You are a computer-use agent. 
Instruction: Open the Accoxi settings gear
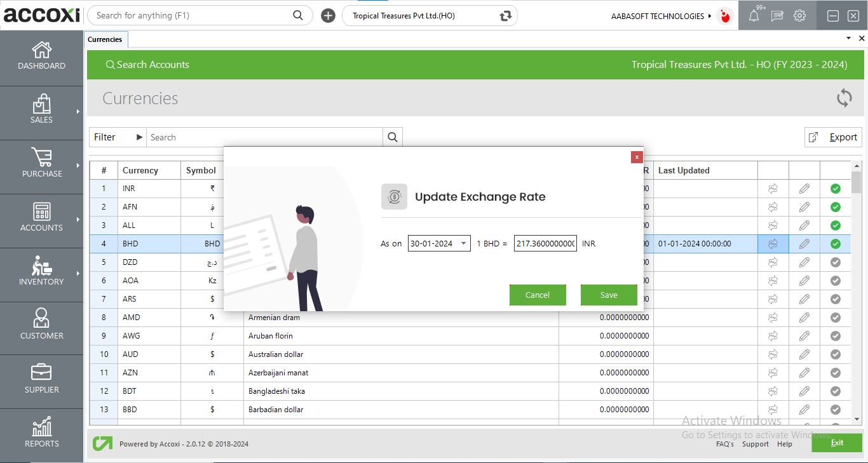coord(799,15)
